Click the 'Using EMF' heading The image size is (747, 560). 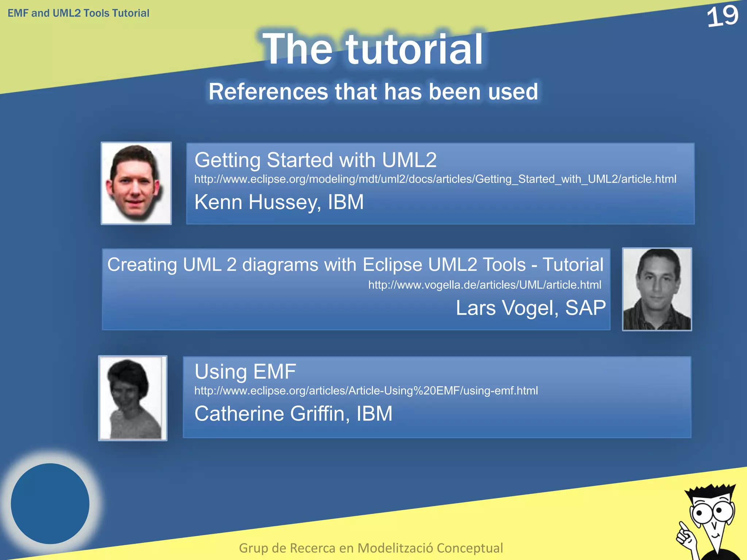[245, 372]
